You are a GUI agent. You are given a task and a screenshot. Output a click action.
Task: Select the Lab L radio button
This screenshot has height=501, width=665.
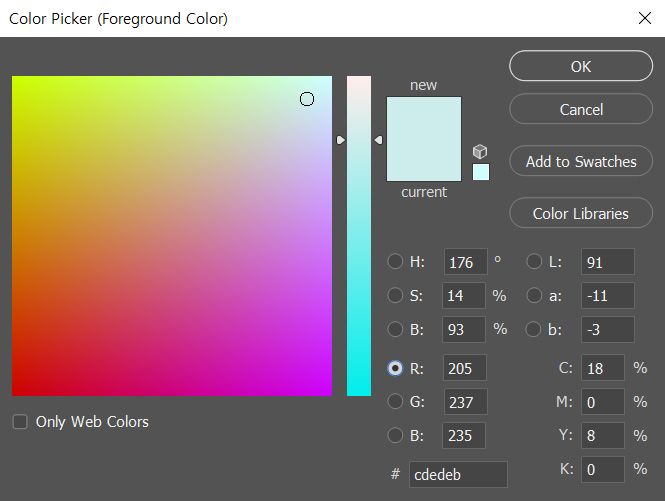pos(535,263)
